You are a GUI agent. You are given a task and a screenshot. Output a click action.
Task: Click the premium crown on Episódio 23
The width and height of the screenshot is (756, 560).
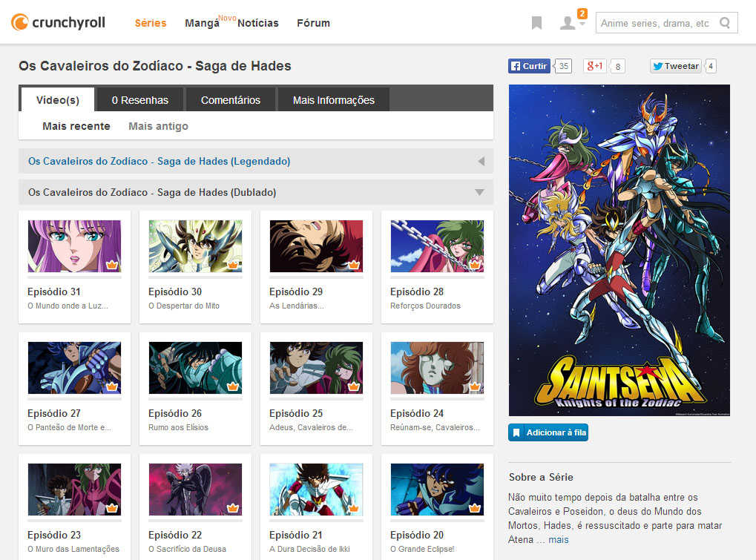click(112, 507)
